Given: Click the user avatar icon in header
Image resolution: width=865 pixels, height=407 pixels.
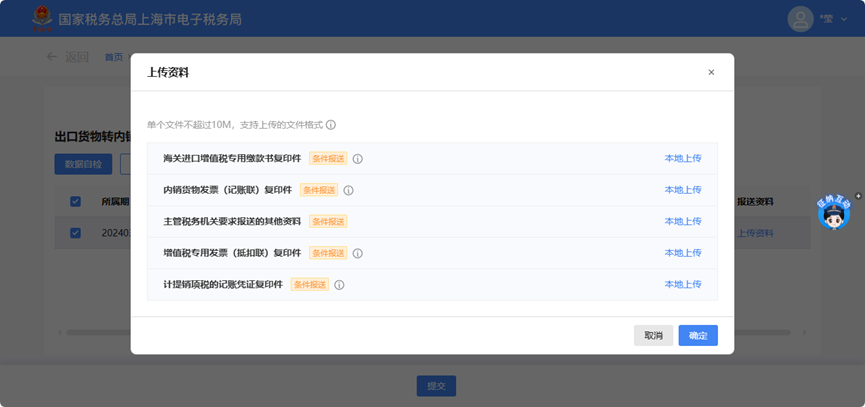Looking at the screenshot, I should pos(800,19).
